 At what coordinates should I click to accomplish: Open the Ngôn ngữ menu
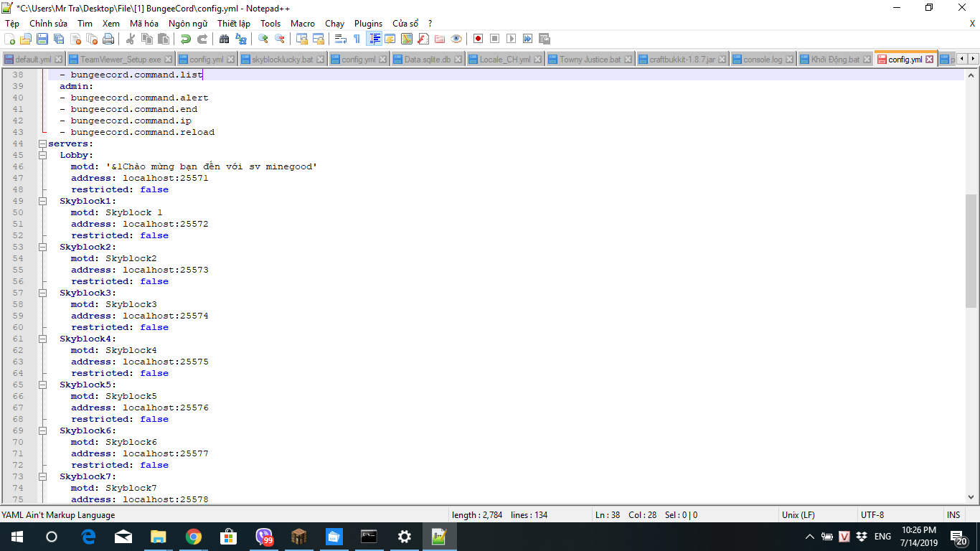[x=188, y=24]
